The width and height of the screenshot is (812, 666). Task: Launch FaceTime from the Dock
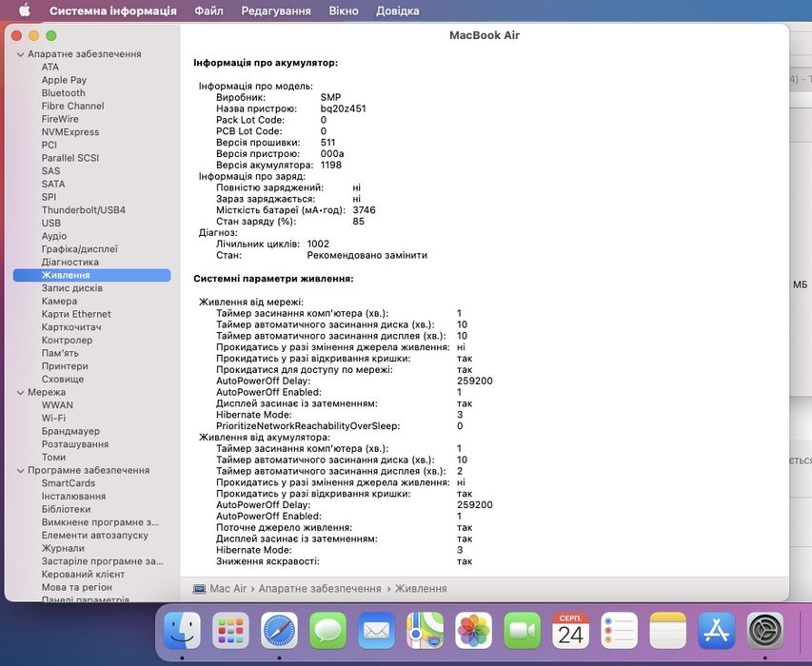(x=522, y=630)
